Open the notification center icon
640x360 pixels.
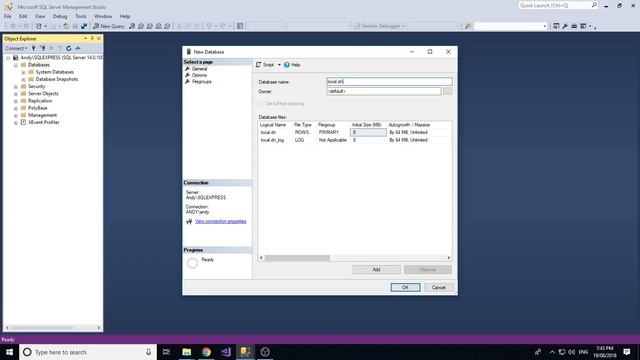click(x=627, y=352)
